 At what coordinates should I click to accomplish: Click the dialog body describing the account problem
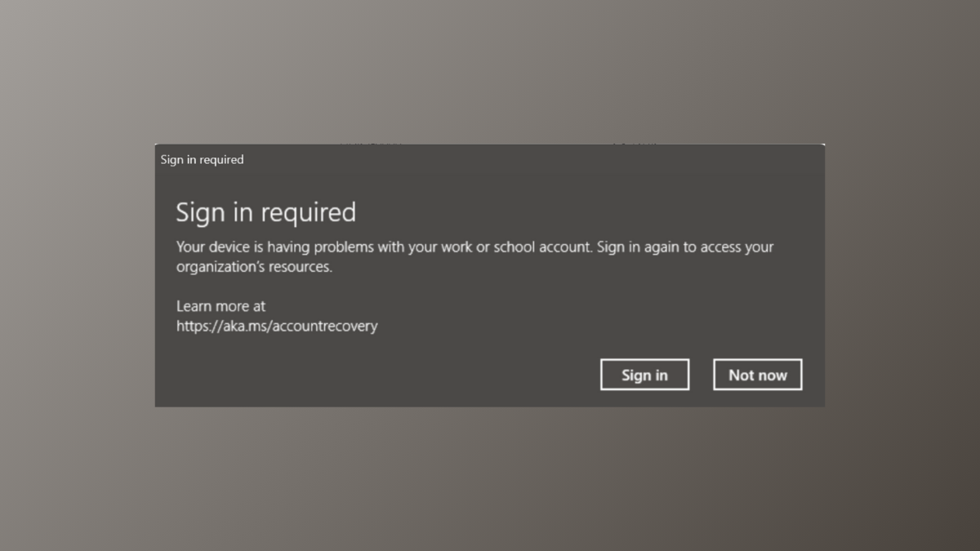pyautogui.click(x=474, y=256)
